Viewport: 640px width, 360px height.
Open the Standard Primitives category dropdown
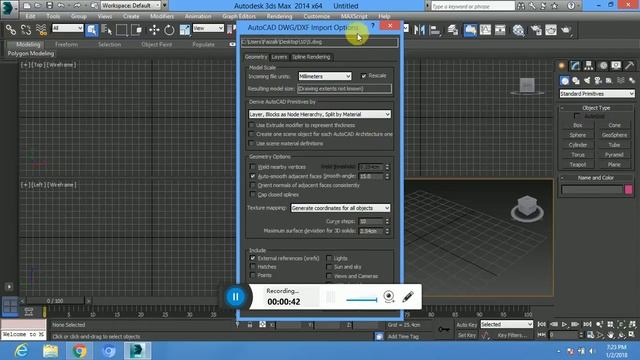coord(597,94)
